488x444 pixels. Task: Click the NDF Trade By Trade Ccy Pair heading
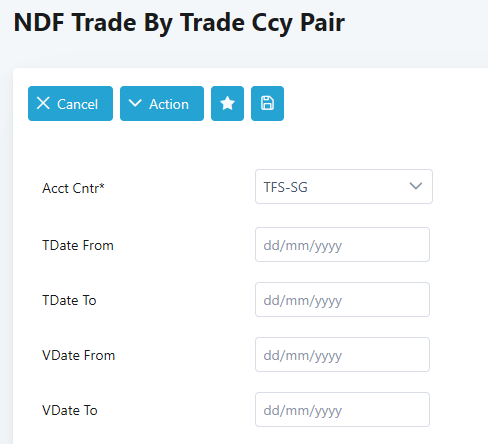(179, 23)
